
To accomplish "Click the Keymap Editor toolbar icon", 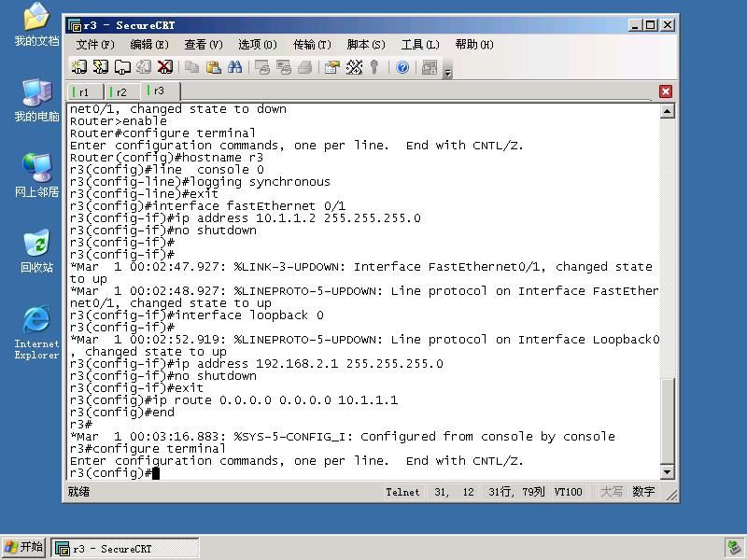I will pos(354,67).
